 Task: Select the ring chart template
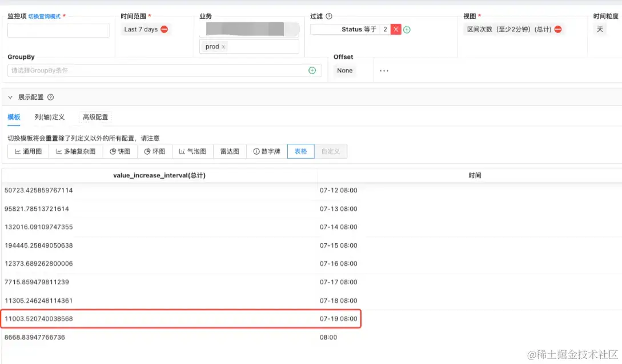[x=155, y=151]
